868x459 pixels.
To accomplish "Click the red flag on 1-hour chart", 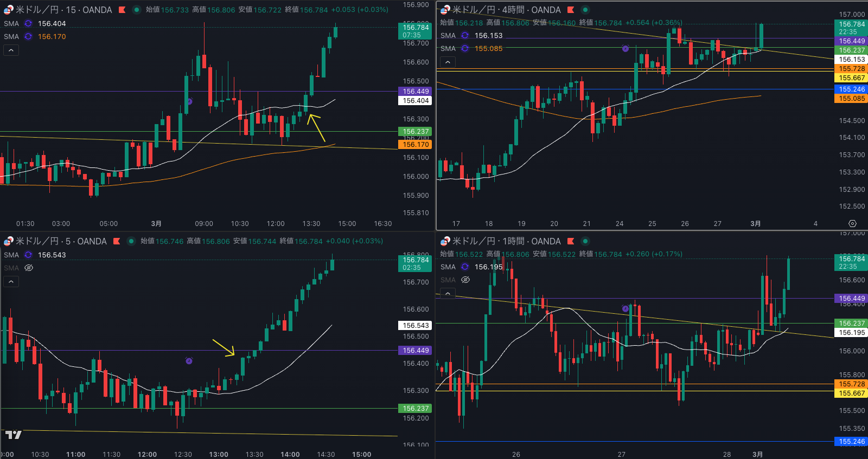I will pos(571,241).
